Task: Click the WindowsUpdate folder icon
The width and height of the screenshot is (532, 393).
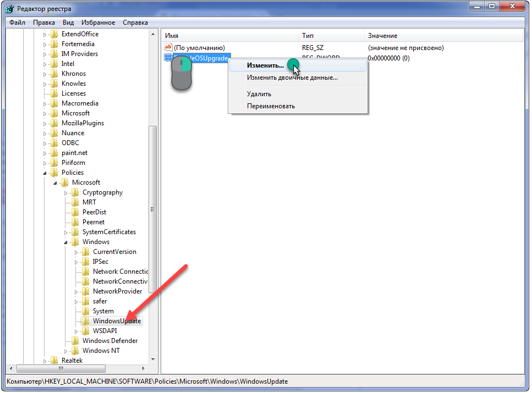Action: point(85,321)
